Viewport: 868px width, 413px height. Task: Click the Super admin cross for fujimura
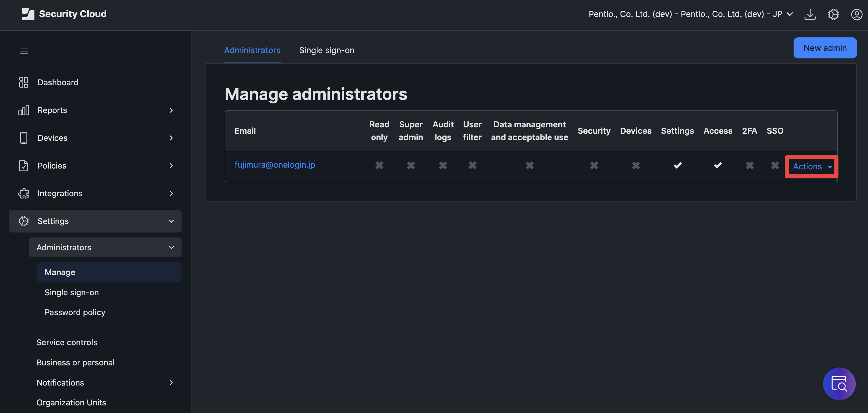pyautogui.click(x=411, y=165)
